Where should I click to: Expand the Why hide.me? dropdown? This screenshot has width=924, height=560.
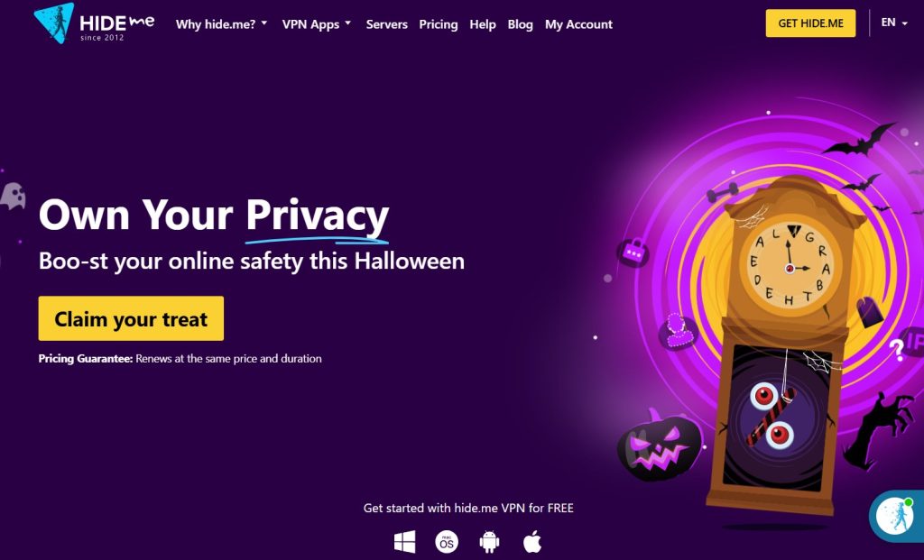click(222, 24)
